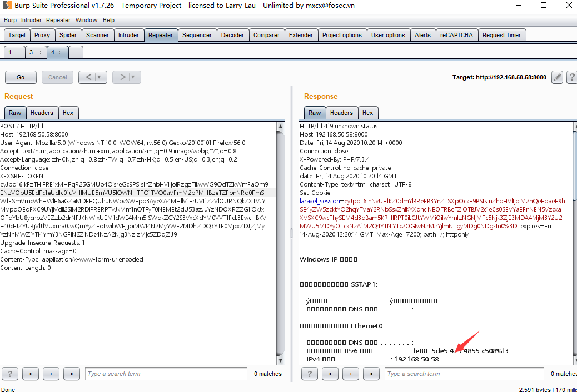This screenshot has height=392, width=577.
Task: Open the forward history dropdown arrow
Action: [x=133, y=77]
